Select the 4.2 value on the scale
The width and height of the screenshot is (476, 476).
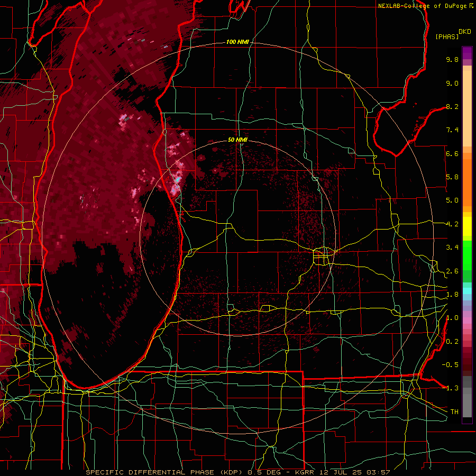[452, 224]
